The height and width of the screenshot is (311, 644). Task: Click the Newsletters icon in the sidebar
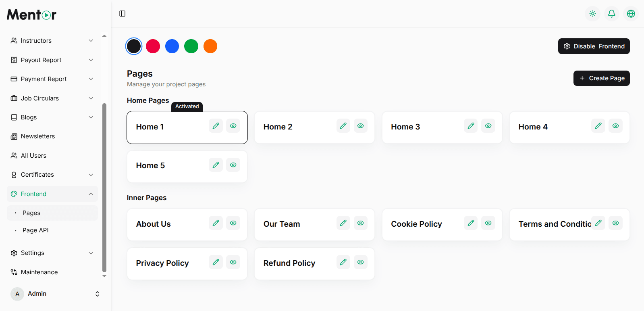(13, 136)
